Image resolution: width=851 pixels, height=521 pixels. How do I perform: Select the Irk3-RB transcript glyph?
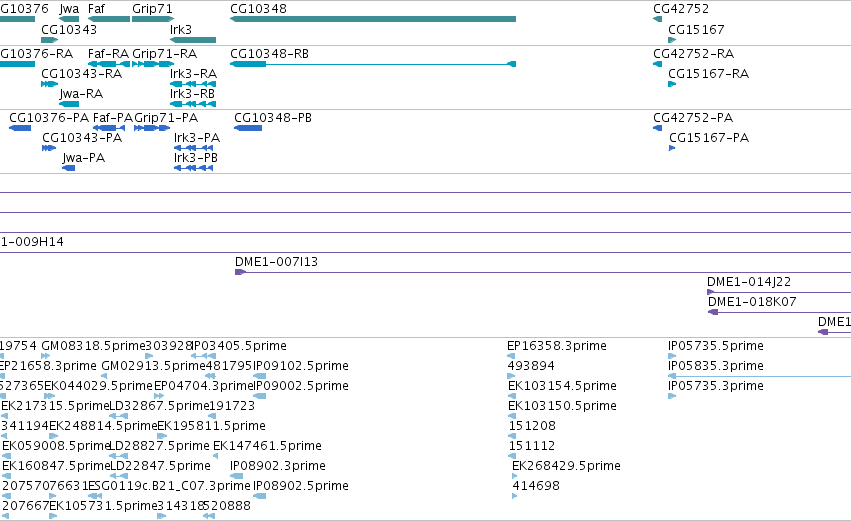click(x=193, y=104)
